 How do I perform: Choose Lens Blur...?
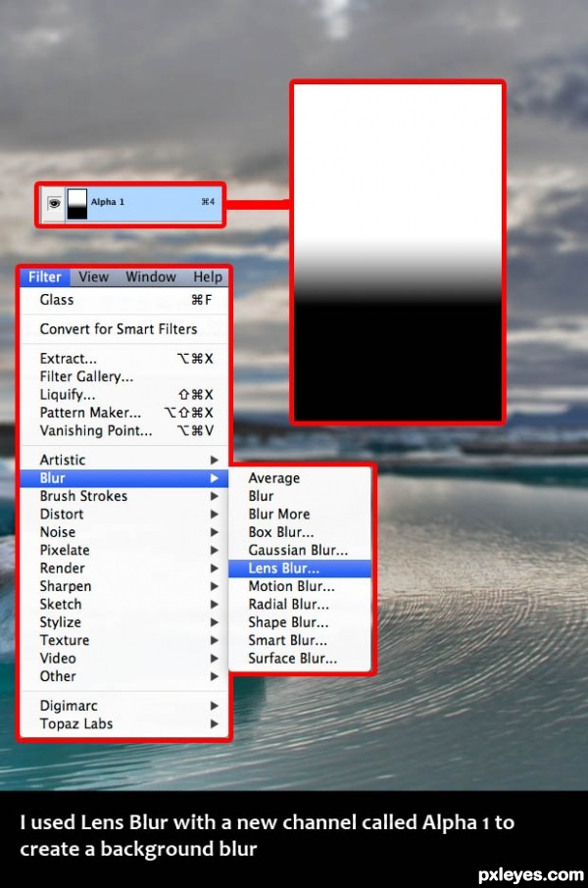pyautogui.click(x=300, y=568)
